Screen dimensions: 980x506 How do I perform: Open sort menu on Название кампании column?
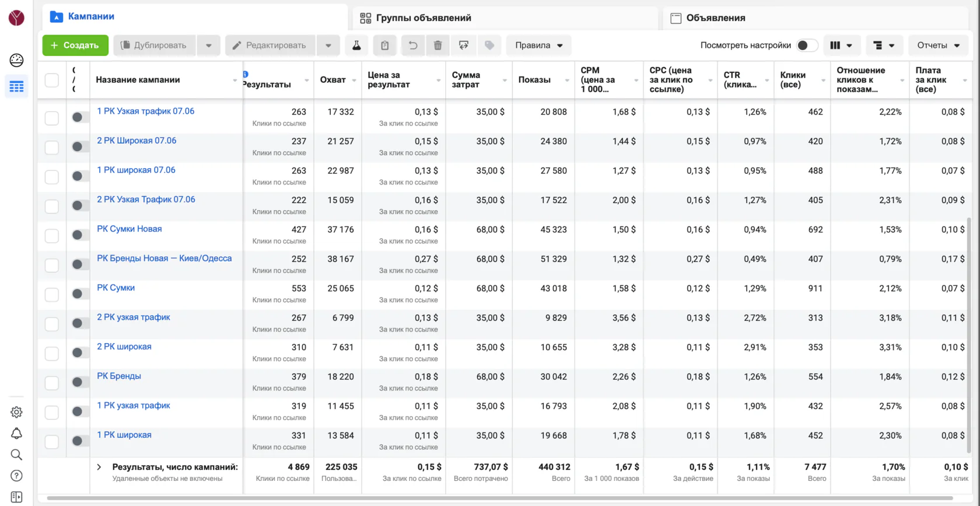coord(235,81)
